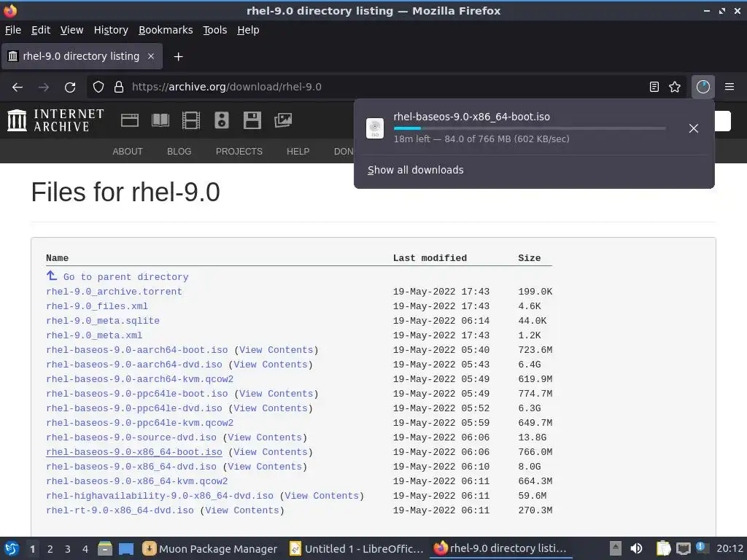The height and width of the screenshot is (560, 747).
Task: Select the rhel-9.0 directory listing tab
Action: click(x=82, y=56)
